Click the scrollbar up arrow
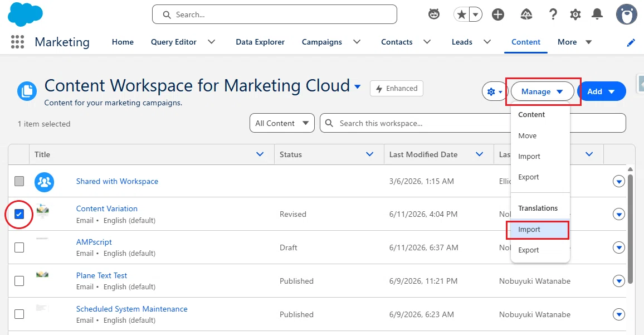 [x=631, y=169]
